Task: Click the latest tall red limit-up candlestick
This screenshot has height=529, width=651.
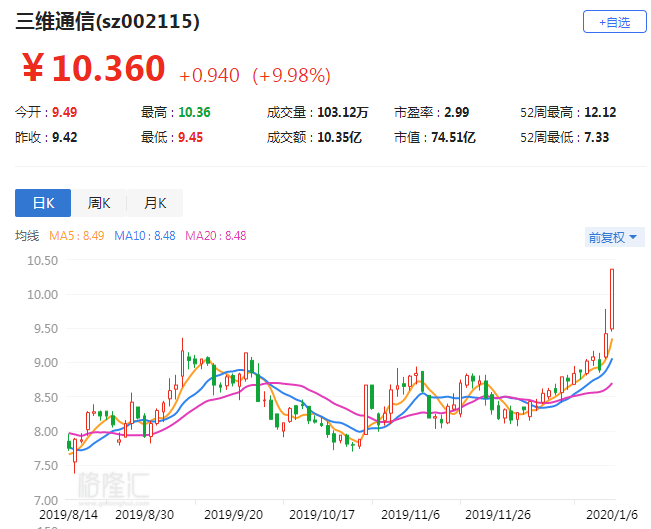Action: (x=612, y=299)
